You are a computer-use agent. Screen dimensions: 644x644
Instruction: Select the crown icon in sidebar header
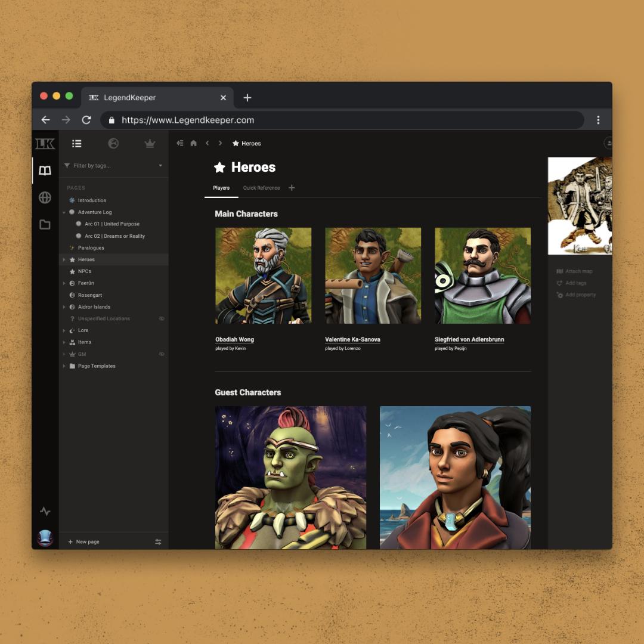point(150,143)
